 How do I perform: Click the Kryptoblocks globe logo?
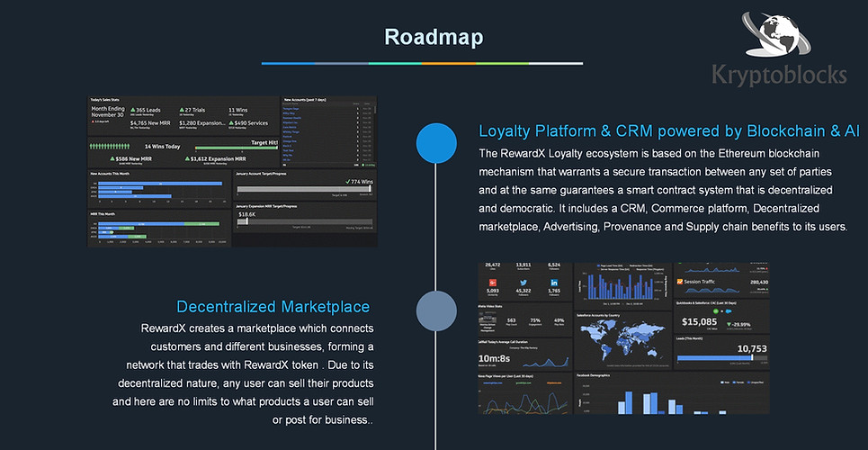coord(778,34)
